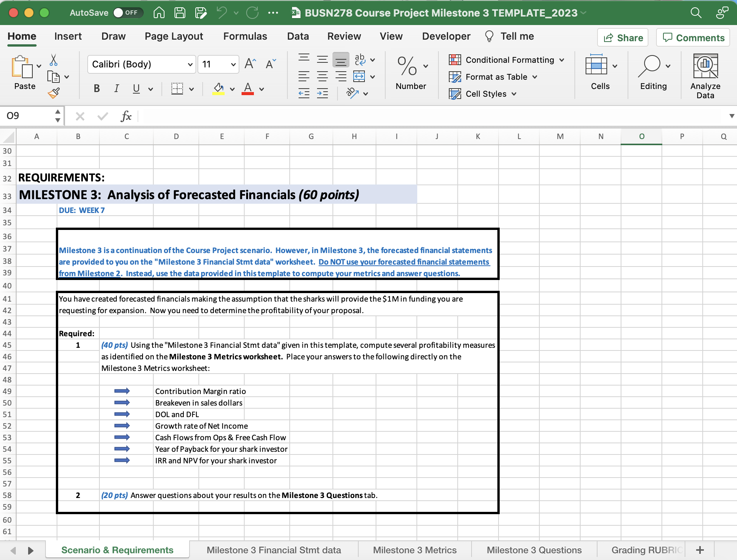This screenshot has width=737, height=560.
Task: Toggle the AutoSave switch
Action: (x=128, y=13)
